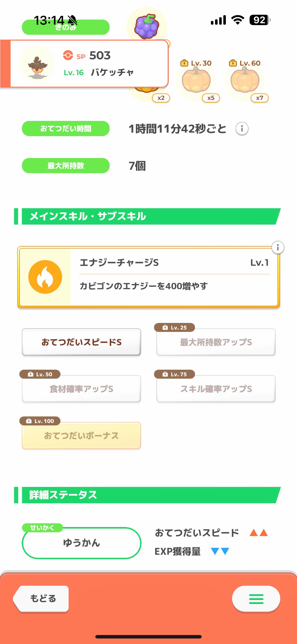This screenshot has width=297, height=644.
Task: Select the おてつだいスピードS sub skill
Action: tap(82, 342)
